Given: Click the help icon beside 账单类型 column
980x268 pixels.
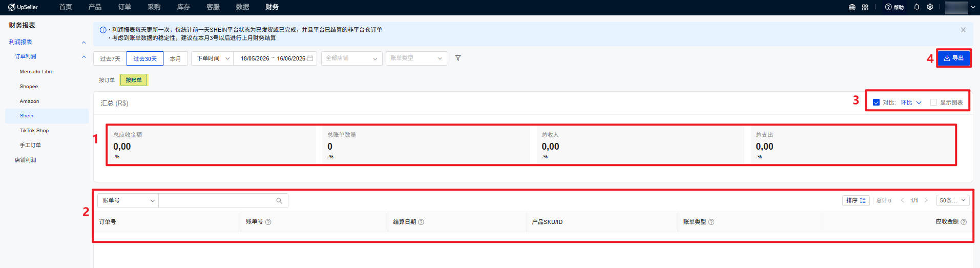Looking at the screenshot, I should coord(711,222).
